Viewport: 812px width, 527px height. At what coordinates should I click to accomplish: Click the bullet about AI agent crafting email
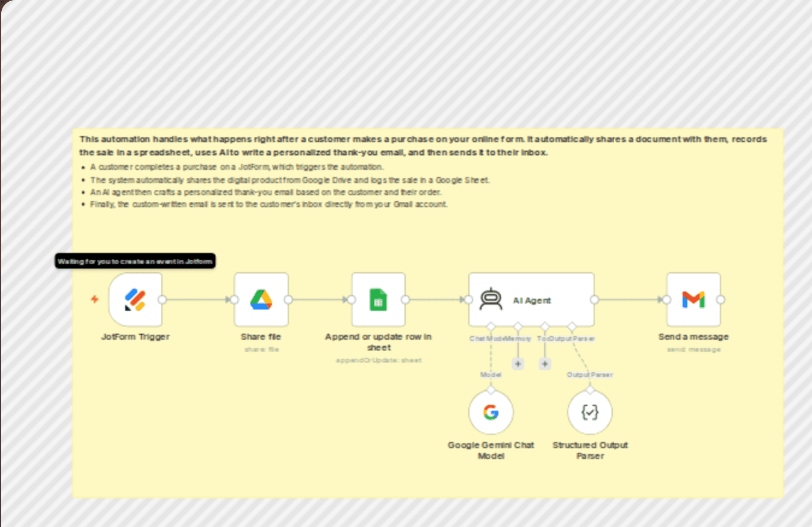[x=266, y=192]
